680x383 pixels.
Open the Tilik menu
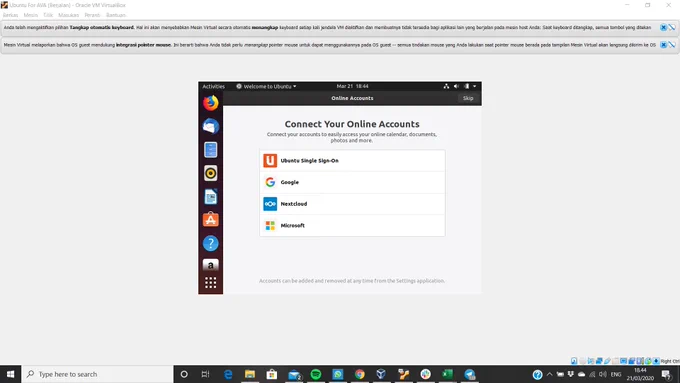click(x=48, y=15)
